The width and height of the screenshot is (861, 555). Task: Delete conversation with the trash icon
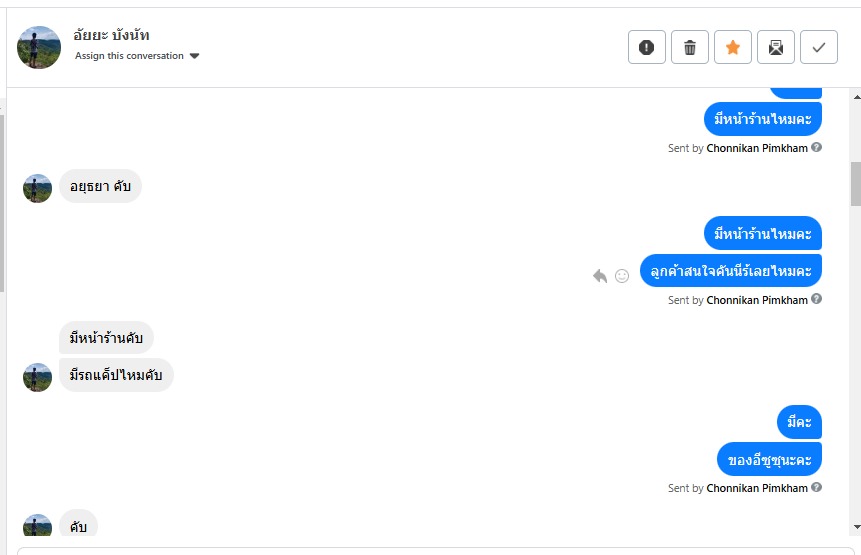690,47
